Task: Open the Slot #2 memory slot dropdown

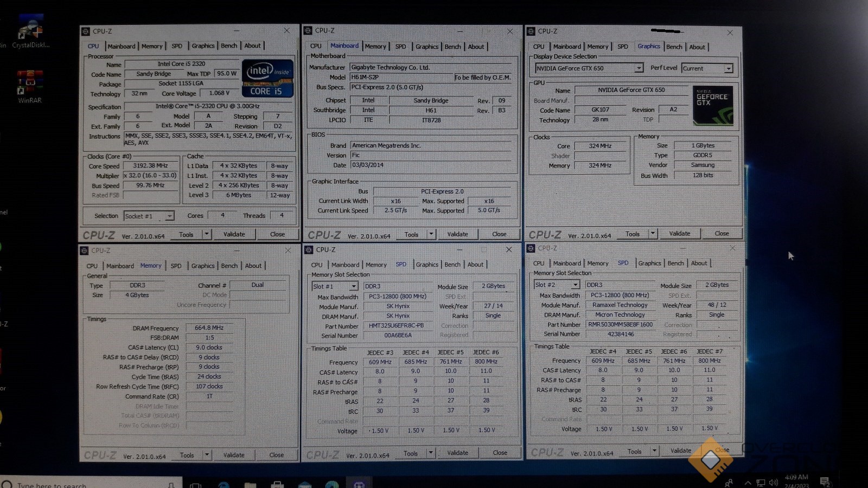Action: coord(575,285)
